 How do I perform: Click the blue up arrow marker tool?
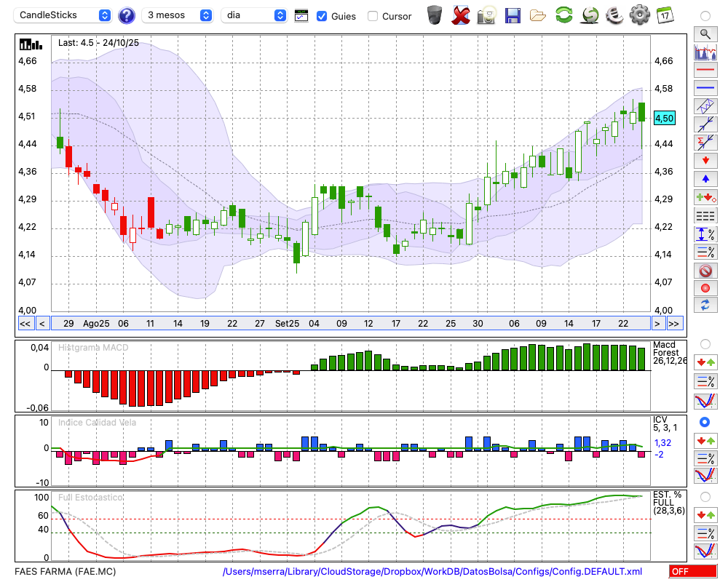click(705, 179)
